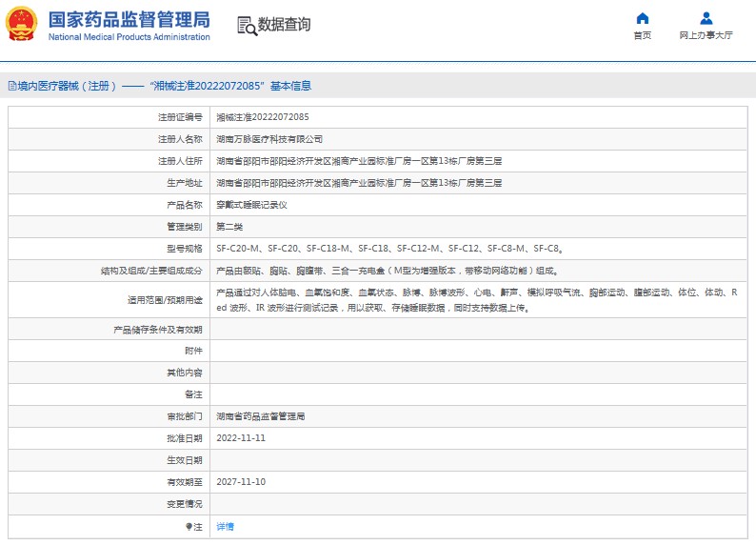Click the 备注 label
Image resolution: width=756 pixels, height=545 pixels.
[194, 394]
